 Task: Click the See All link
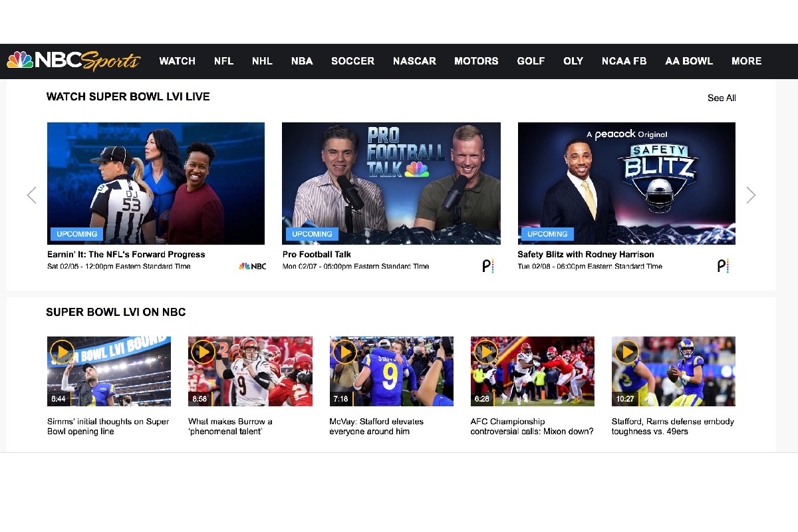click(722, 98)
